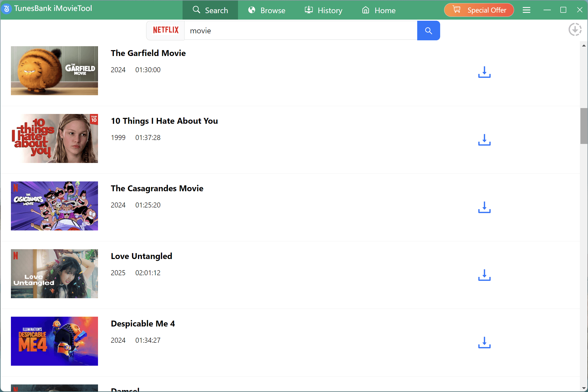Click the title Love Untangled
Image resolution: width=588 pixels, height=392 pixels.
coord(141,256)
